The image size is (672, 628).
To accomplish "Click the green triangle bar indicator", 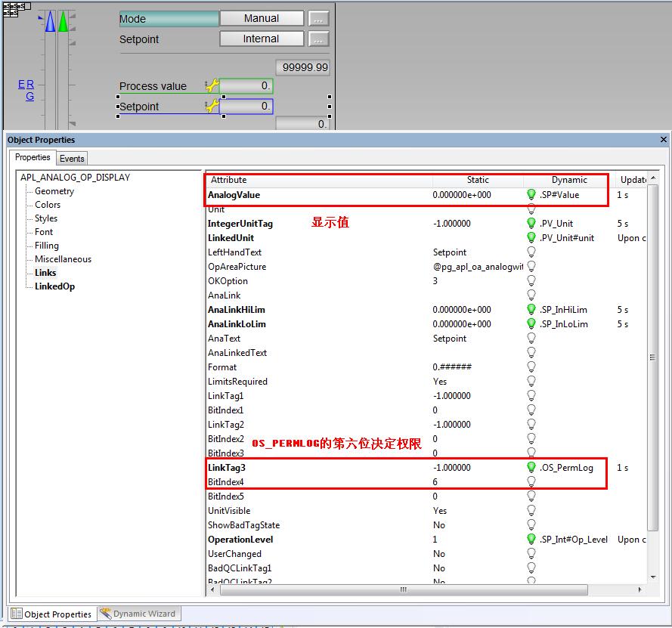I will [x=63, y=21].
